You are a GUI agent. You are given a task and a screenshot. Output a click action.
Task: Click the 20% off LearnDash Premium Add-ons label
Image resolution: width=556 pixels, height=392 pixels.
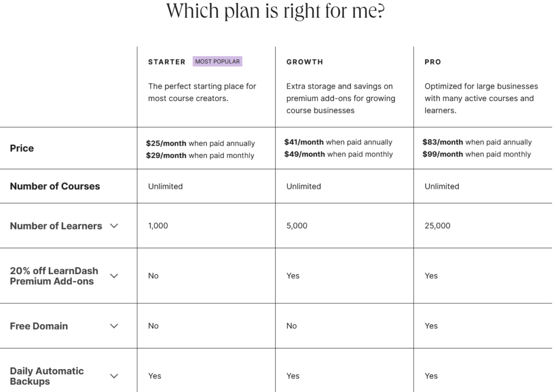54,276
